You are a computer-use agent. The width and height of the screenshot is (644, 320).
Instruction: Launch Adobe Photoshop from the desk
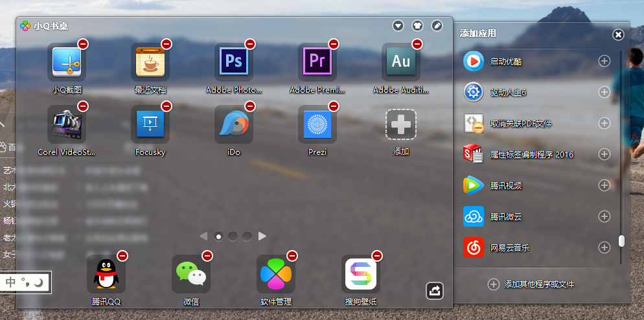[x=234, y=62]
